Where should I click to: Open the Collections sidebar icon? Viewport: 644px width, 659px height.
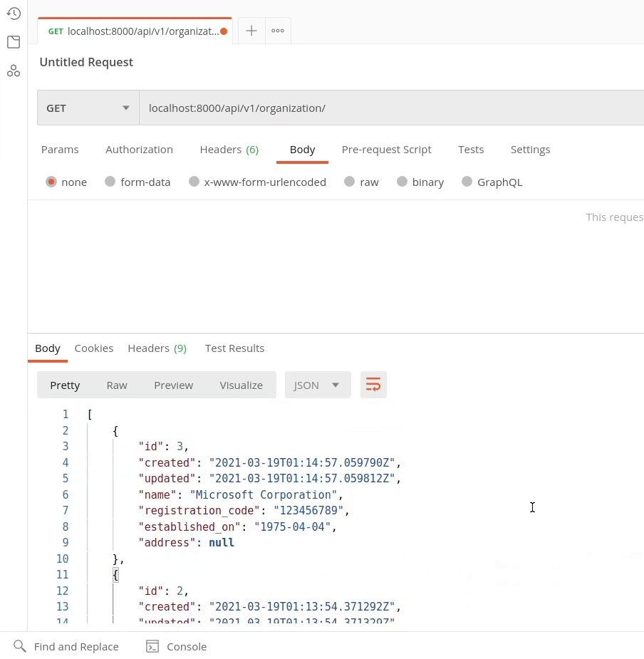14,42
